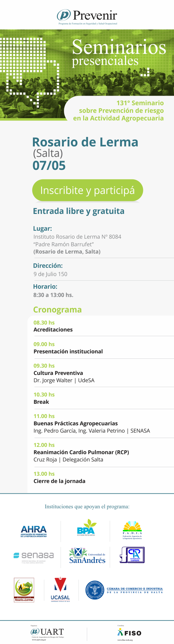Click the Prevenir logo at top
Screen dimensions: 174x644
point(87,16)
